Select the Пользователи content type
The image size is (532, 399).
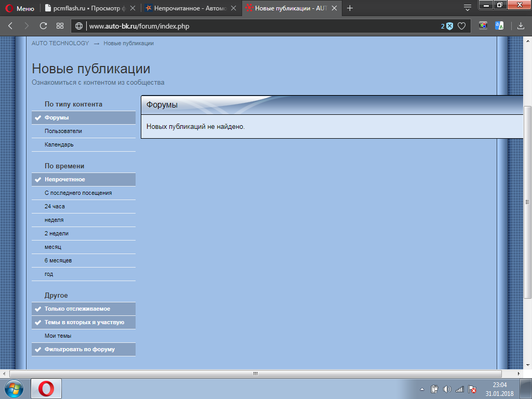[84, 131]
